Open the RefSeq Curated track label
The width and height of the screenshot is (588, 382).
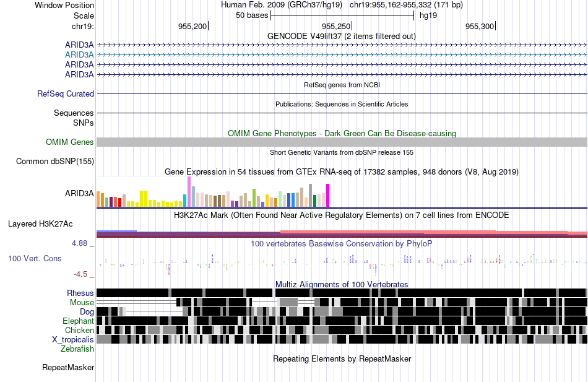click(66, 94)
